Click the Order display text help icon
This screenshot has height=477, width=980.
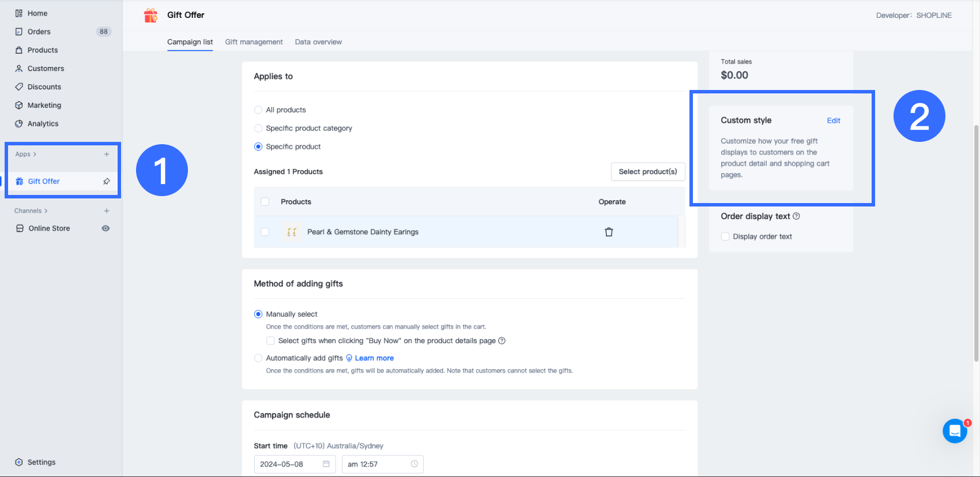(x=796, y=216)
